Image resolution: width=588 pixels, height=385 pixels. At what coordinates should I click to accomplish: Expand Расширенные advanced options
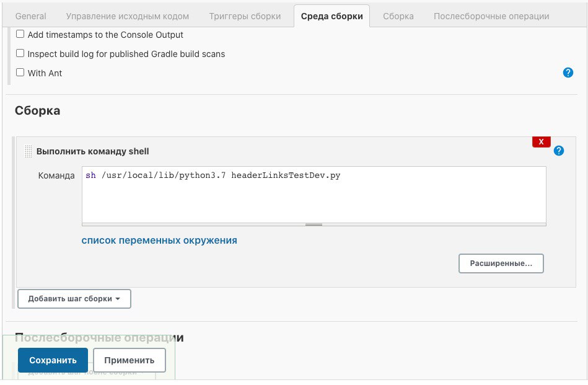click(501, 263)
